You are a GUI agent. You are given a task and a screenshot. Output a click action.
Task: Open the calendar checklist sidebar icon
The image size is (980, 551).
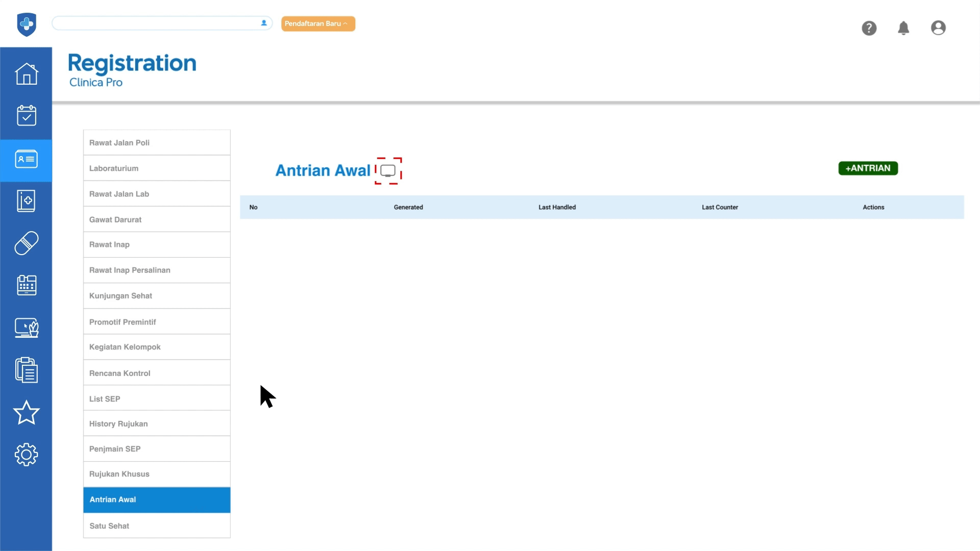click(27, 116)
